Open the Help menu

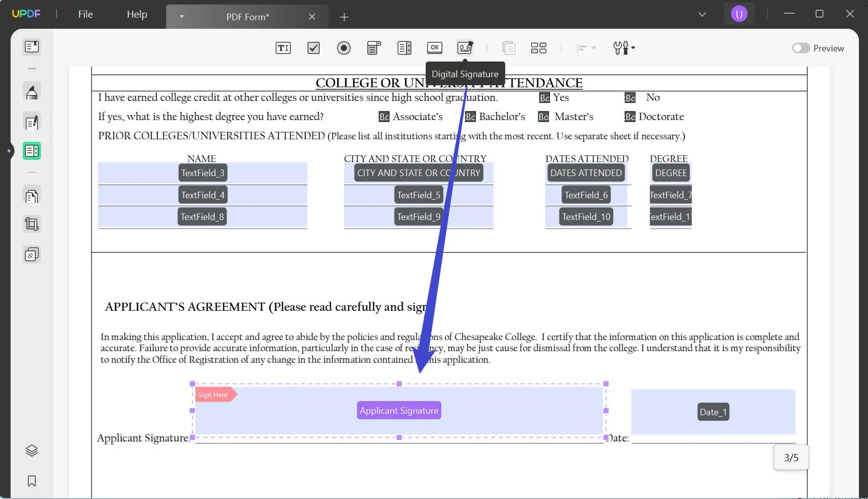point(136,14)
